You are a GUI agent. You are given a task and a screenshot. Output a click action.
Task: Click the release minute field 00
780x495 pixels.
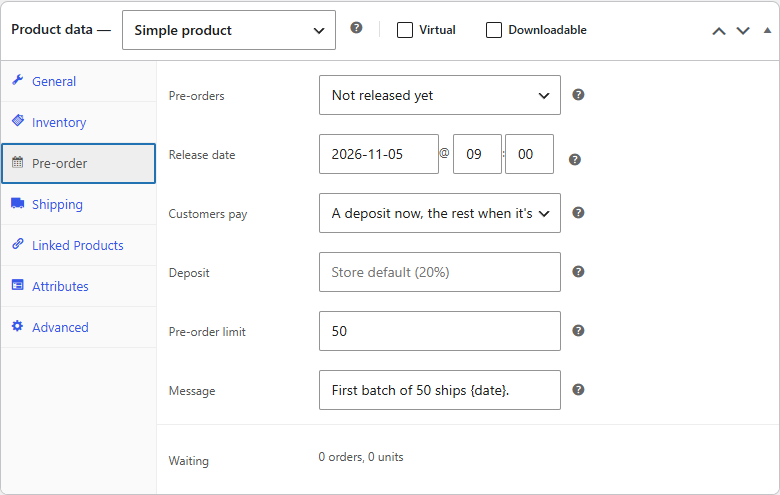tap(529, 154)
